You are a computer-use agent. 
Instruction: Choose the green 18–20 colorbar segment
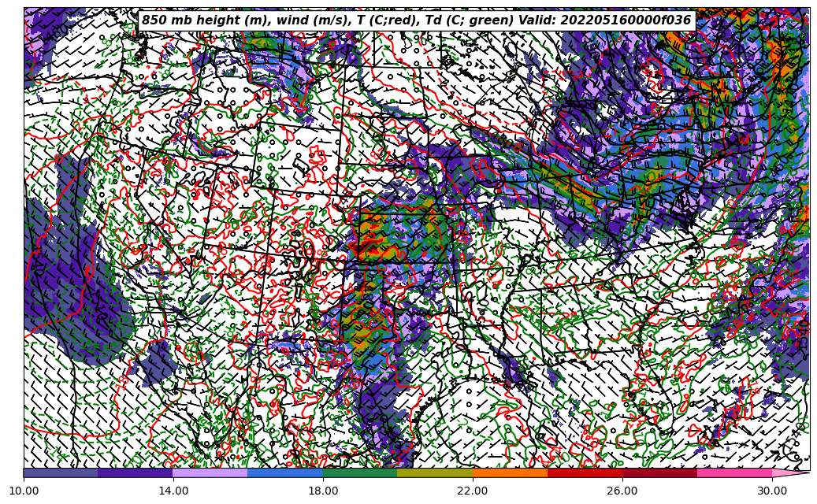click(360, 472)
